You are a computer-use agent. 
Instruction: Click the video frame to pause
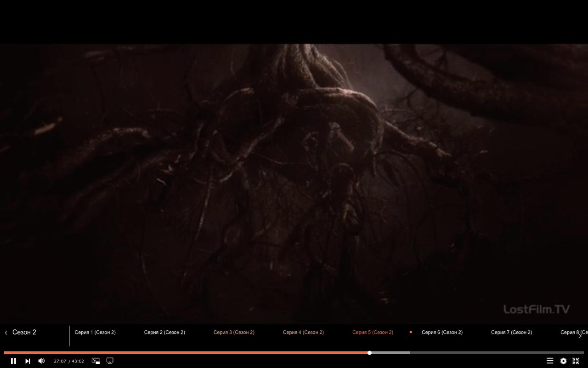point(294,184)
